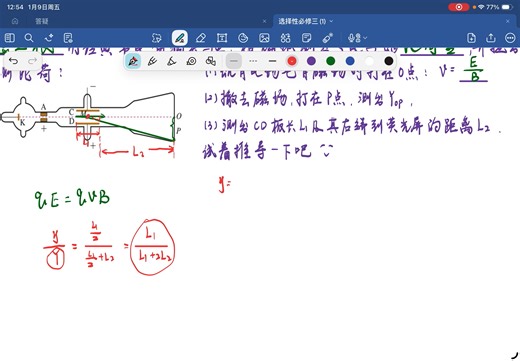Open the document editing mode icon

(x=68, y=38)
